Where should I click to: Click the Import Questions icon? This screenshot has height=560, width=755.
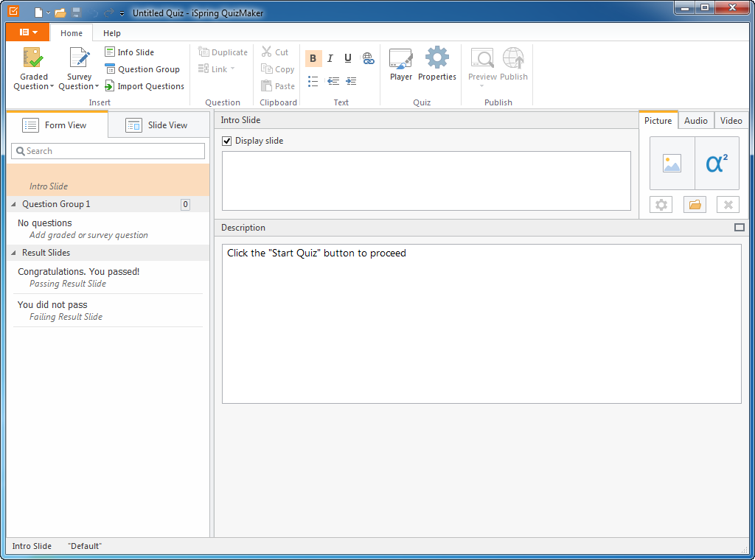(x=110, y=86)
